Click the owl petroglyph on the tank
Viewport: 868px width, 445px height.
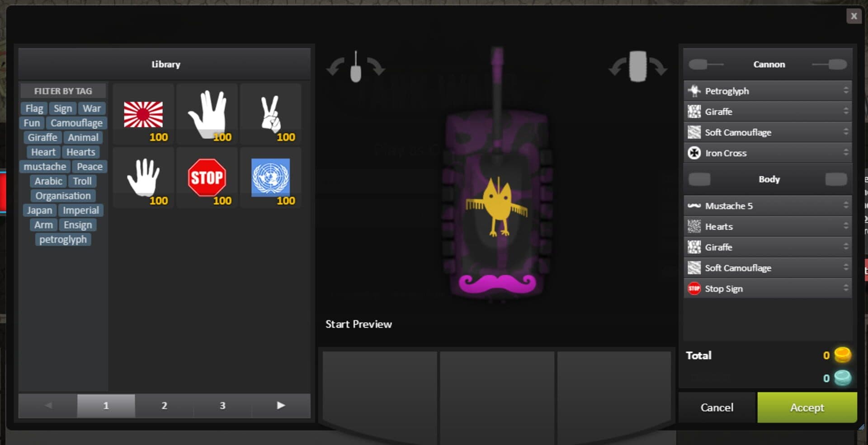pyautogui.click(x=497, y=208)
